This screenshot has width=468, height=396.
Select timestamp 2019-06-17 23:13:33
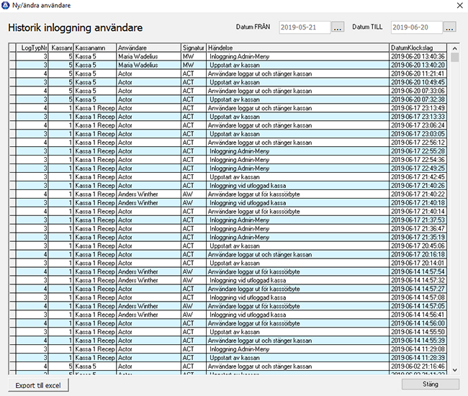click(x=418, y=117)
